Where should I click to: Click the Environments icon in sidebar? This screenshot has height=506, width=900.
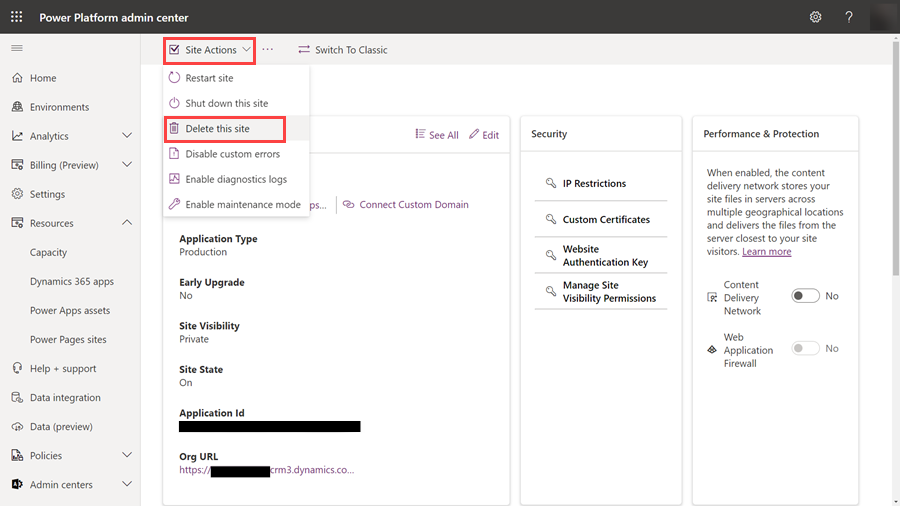17,107
